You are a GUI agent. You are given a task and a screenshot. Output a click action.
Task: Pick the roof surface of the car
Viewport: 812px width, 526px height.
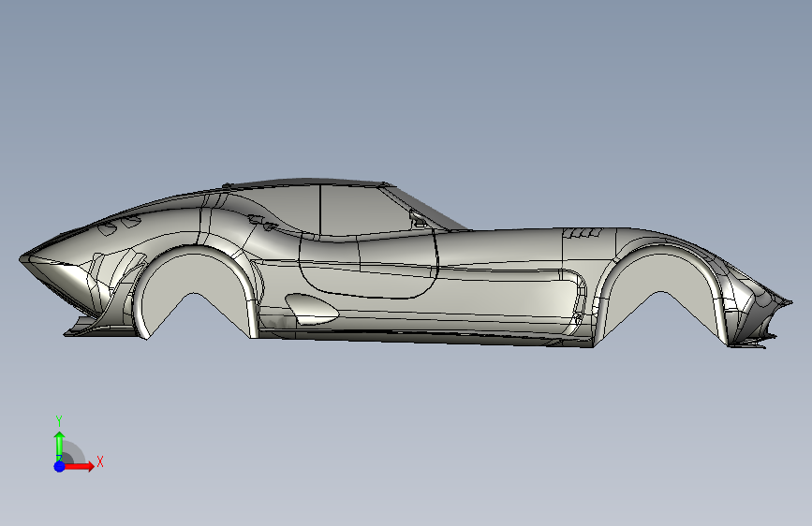[311, 183]
